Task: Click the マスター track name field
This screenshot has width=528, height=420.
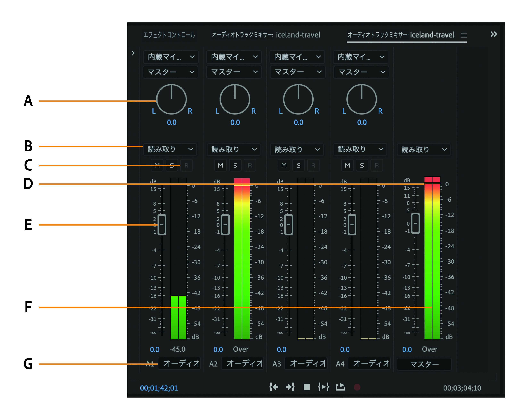Action: [424, 364]
